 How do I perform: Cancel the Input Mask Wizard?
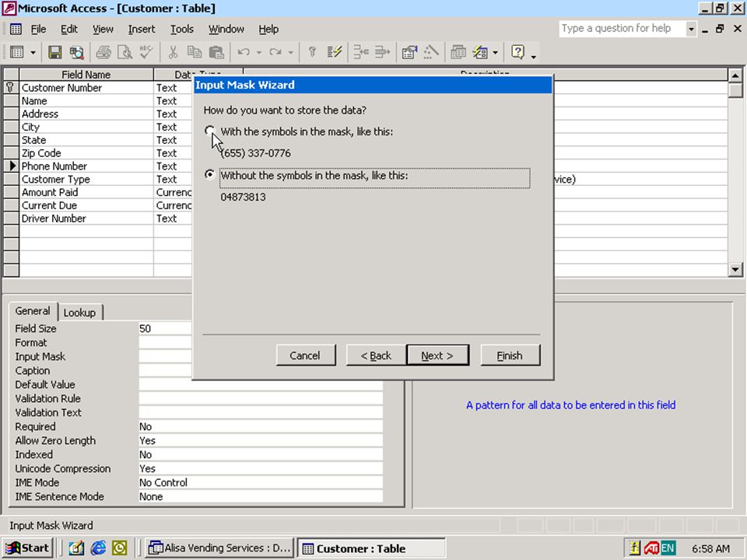(x=305, y=355)
